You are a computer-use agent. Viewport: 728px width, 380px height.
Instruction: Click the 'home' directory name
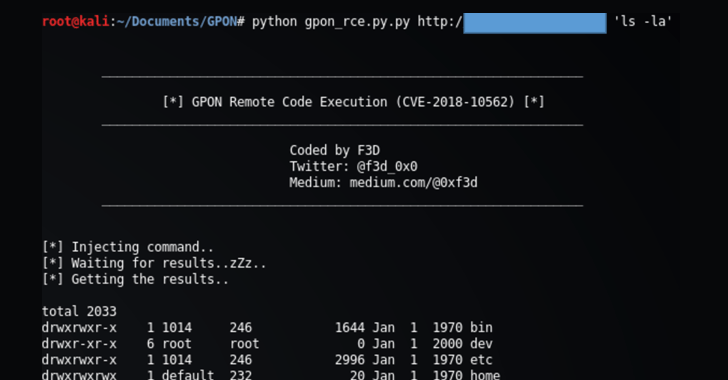point(485,375)
